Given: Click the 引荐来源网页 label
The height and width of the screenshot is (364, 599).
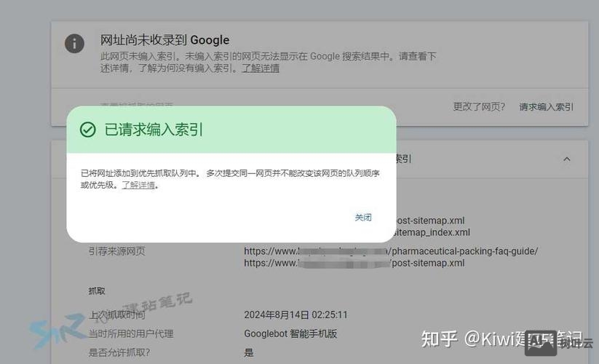Looking at the screenshot, I should pyautogui.click(x=117, y=251).
